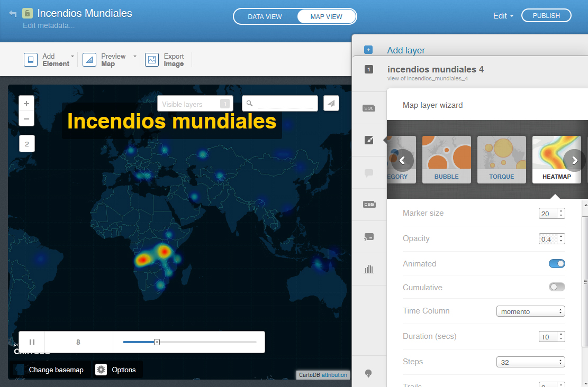588x387 pixels.
Task: Open the Edit dropdown menu
Action: click(x=503, y=16)
